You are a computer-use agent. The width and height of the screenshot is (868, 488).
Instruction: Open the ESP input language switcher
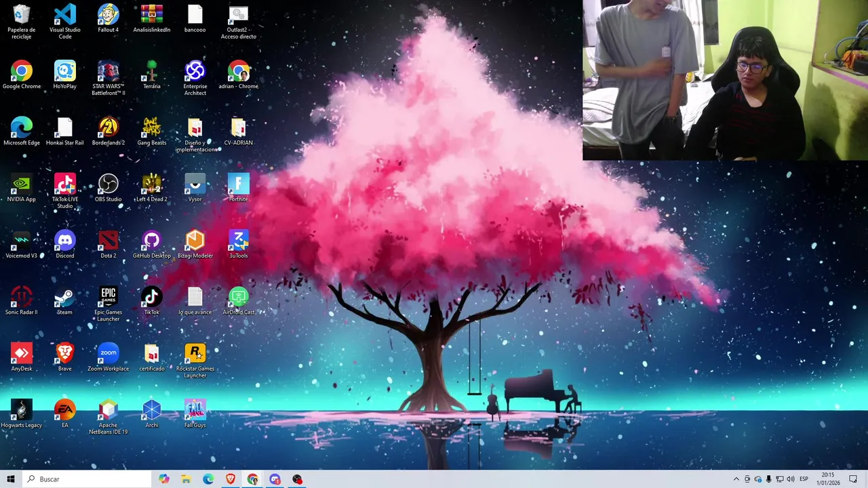pyautogui.click(x=804, y=479)
